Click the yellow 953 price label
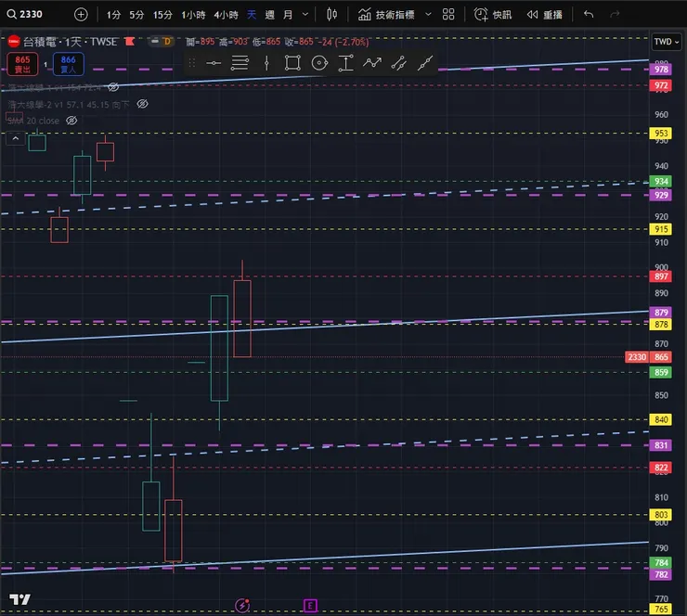Viewport: 687px width, 616px height. [661, 133]
